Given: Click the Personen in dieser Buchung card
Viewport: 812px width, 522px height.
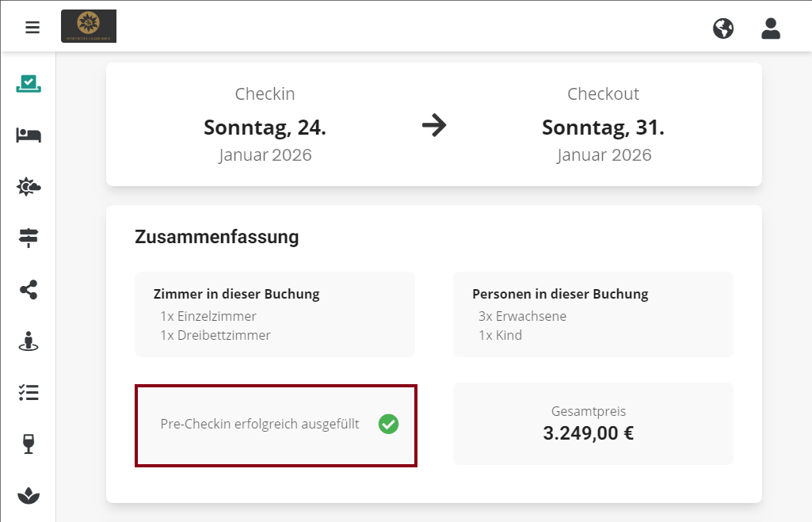Looking at the screenshot, I should pos(593,314).
